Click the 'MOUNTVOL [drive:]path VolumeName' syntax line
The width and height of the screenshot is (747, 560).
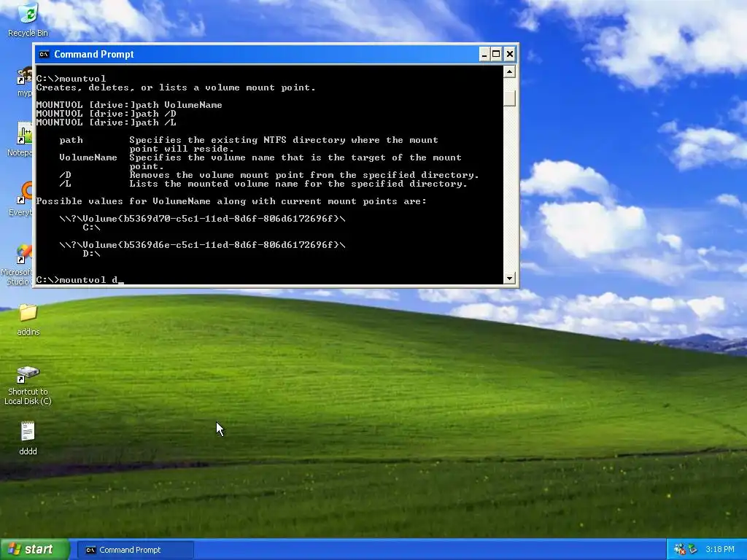129,105
